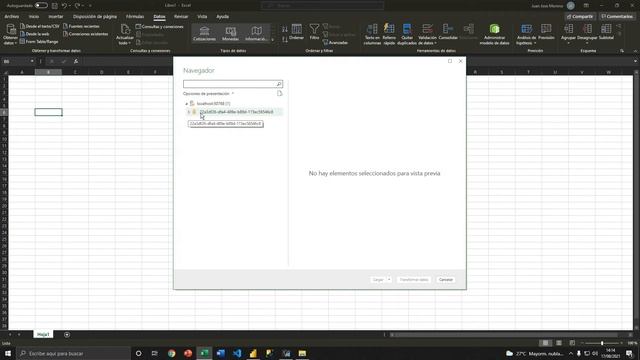
Task: Click the Comentarios button
Action: tap(617, 17)
